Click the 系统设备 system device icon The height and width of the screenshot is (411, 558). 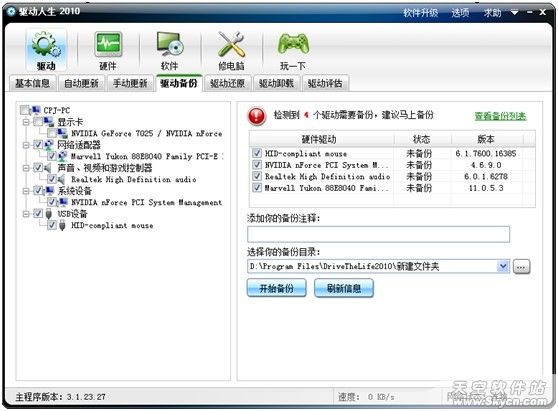pyautogui.click(x=49, y=191)
